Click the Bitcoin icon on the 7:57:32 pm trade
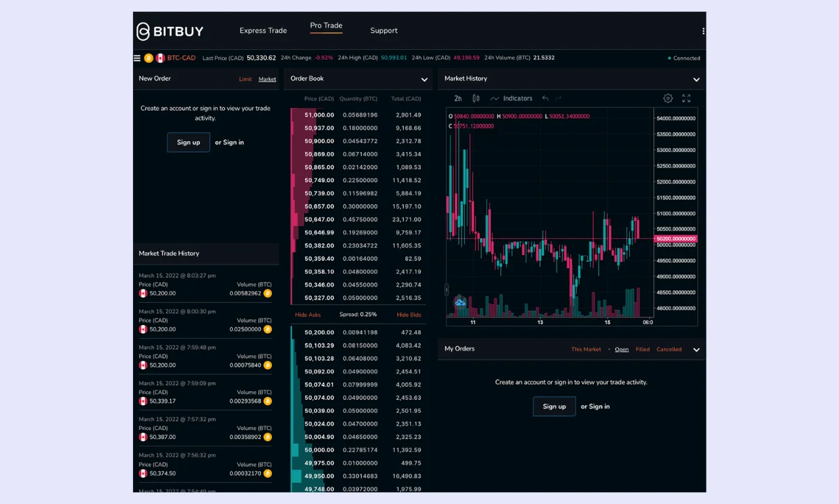The image size is (839, 504). tap(267, 437)
